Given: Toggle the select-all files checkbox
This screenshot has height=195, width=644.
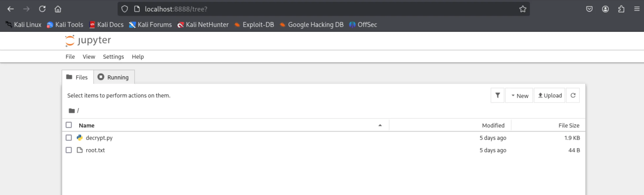Looking at the screenshot, I should click(69, 125).
